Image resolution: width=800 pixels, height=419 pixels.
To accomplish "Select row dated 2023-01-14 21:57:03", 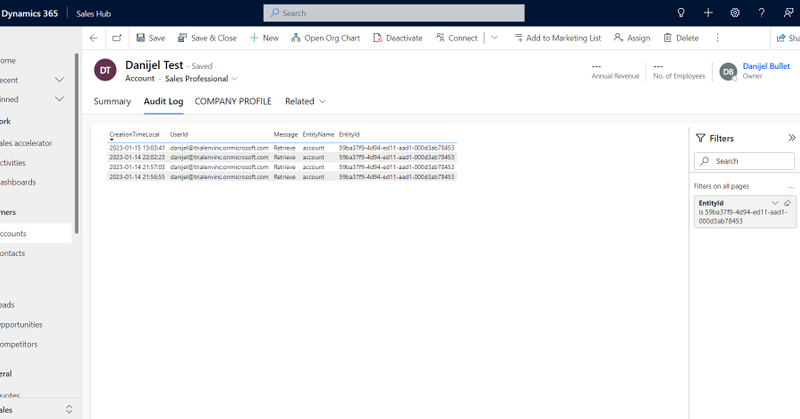I will coord(282,167).
